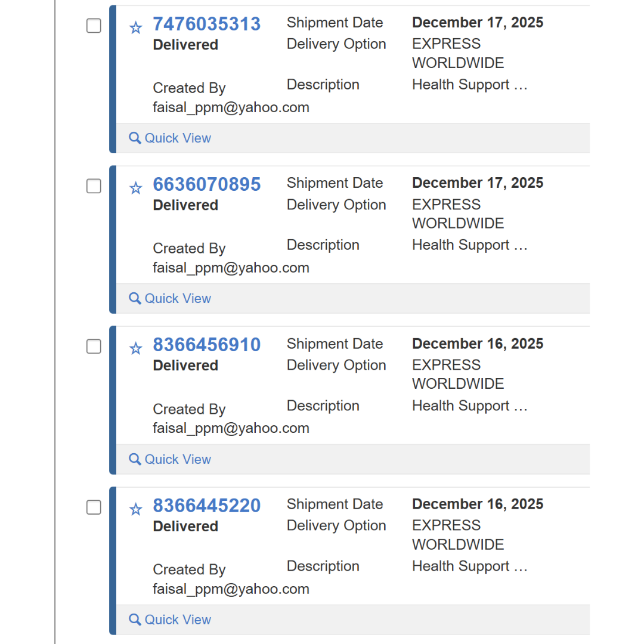Viewport: 644px width, 644px height.
Task: Star shipment 8366456910 as favorite
Action: click(136, 349)
